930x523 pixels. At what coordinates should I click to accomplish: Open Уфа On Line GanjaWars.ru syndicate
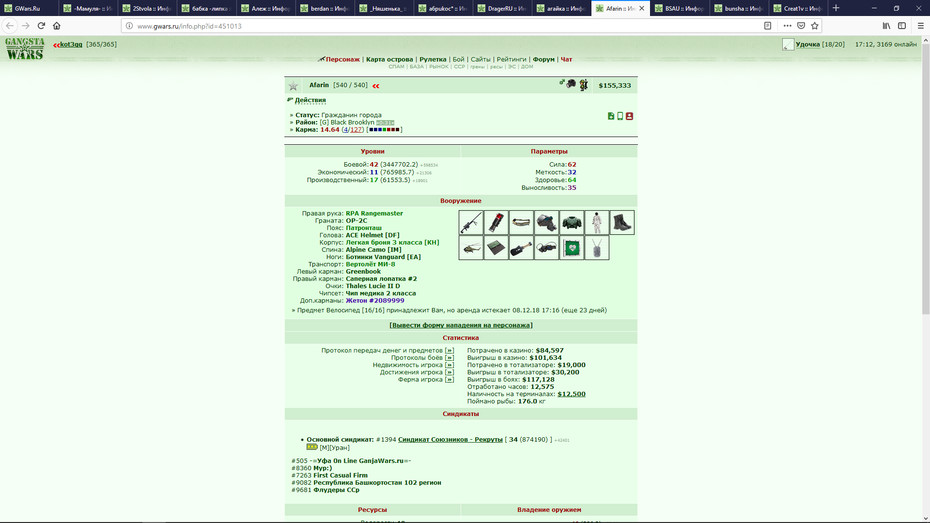click(x=362, y=461)
